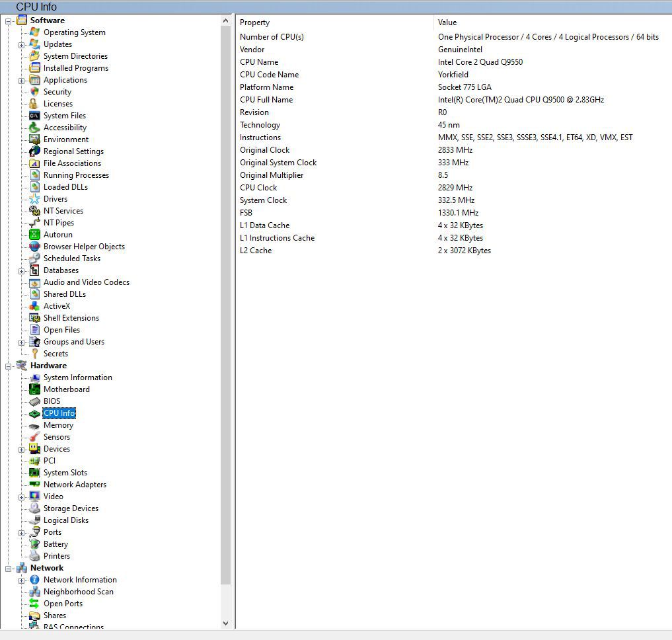The height and width of the screenshot is (640, 672).
Task: Select the Browser Helper Objects icon
Action: tap(35, 247)
